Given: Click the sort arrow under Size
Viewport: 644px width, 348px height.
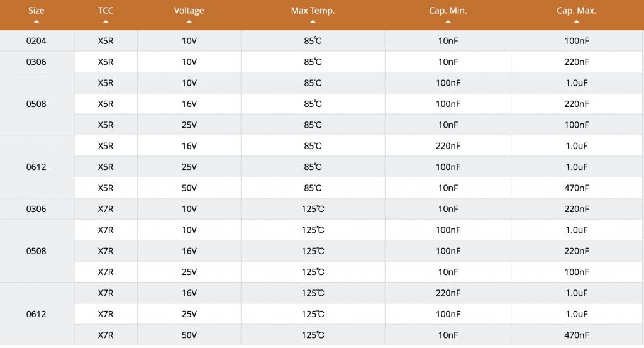Looking at the screenshot, I should coord(36,22).
